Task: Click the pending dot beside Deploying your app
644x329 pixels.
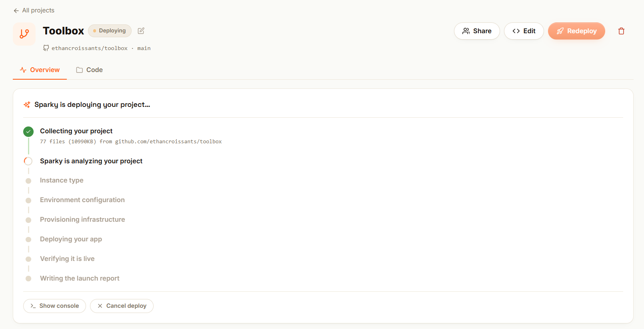Action: point(28,240)
